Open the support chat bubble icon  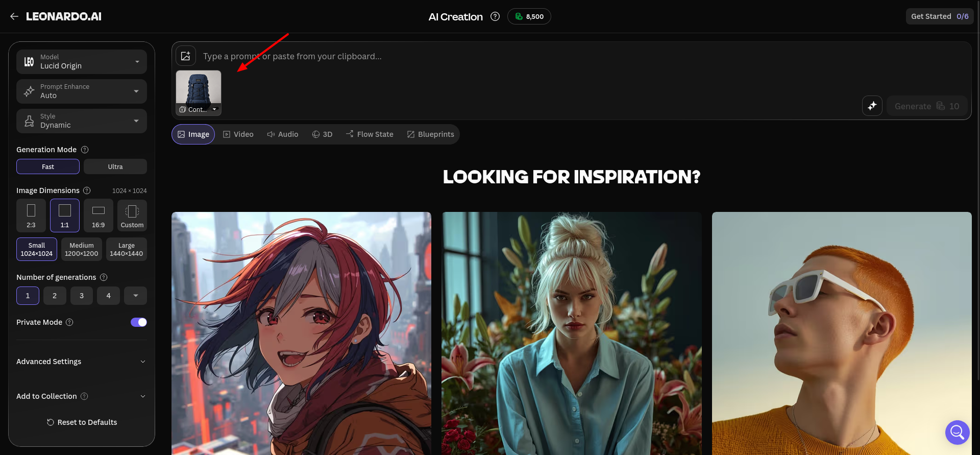coord(957,433)
